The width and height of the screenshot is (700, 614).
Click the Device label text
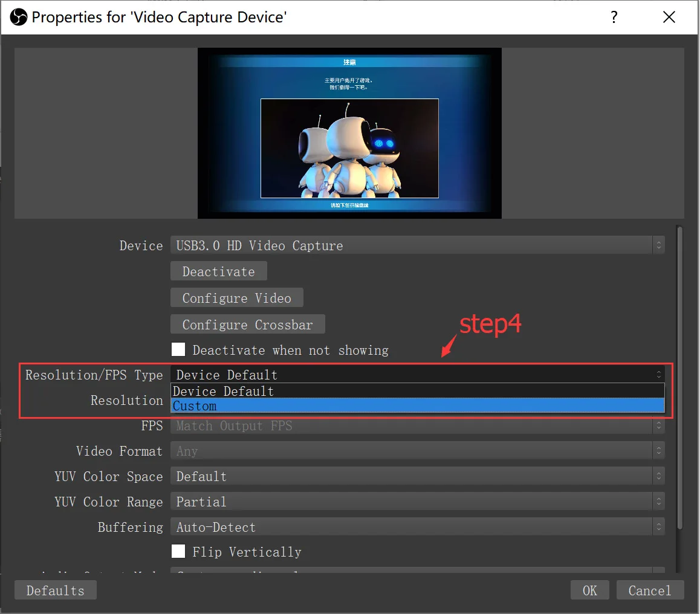(x=141, y=245)
